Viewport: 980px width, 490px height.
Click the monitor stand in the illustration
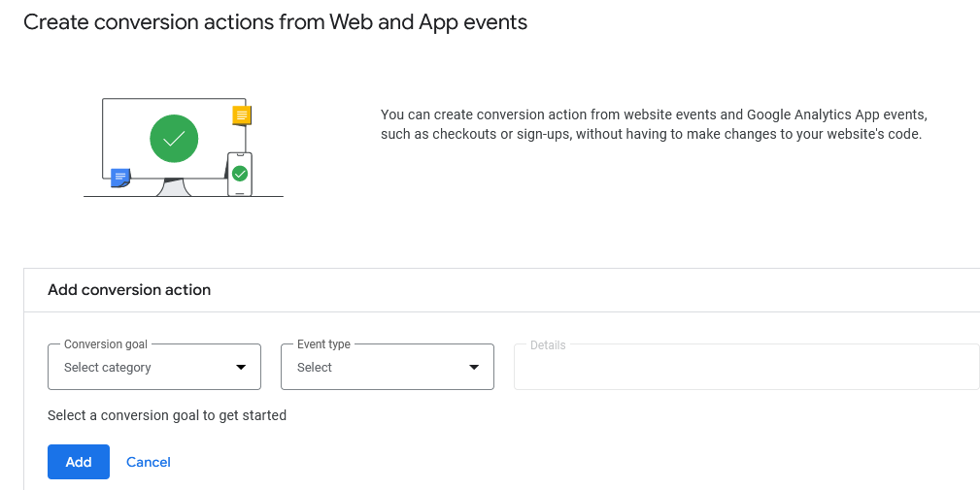pos(173,187)
